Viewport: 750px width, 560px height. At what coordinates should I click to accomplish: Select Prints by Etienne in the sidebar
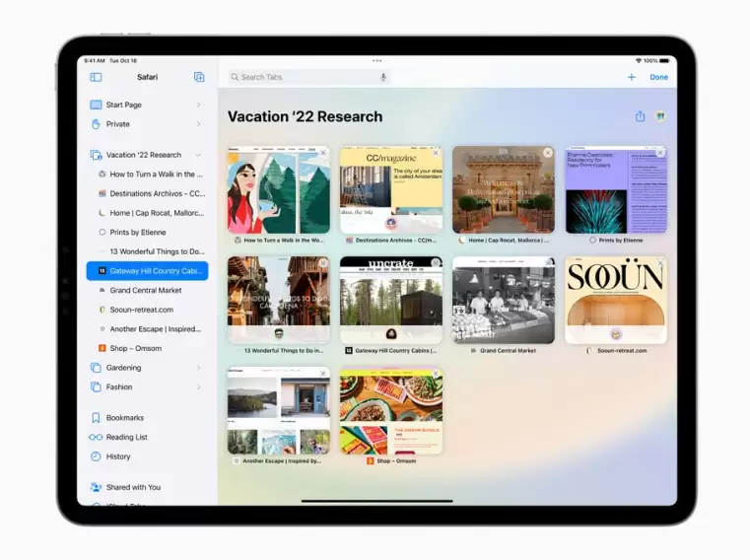147,232
